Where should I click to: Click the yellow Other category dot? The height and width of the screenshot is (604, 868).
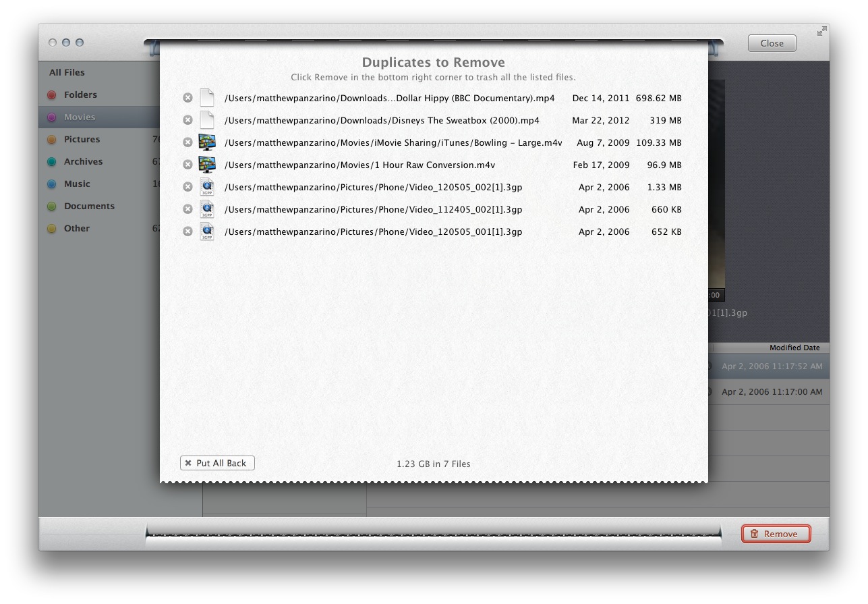tap(51, 229)
